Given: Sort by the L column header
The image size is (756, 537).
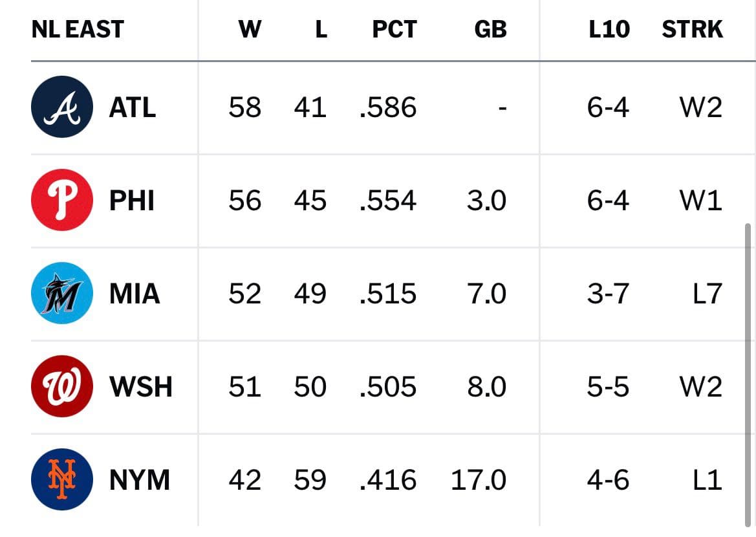Looking at the screenshot, I should coord(321,29).
